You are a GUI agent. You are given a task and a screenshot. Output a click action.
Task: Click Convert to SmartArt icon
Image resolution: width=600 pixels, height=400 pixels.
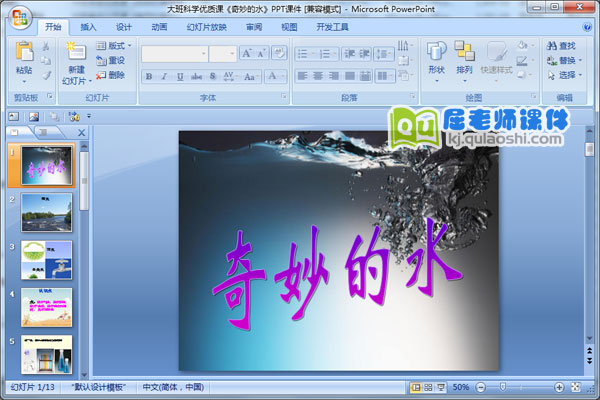(x=405, y=75)
